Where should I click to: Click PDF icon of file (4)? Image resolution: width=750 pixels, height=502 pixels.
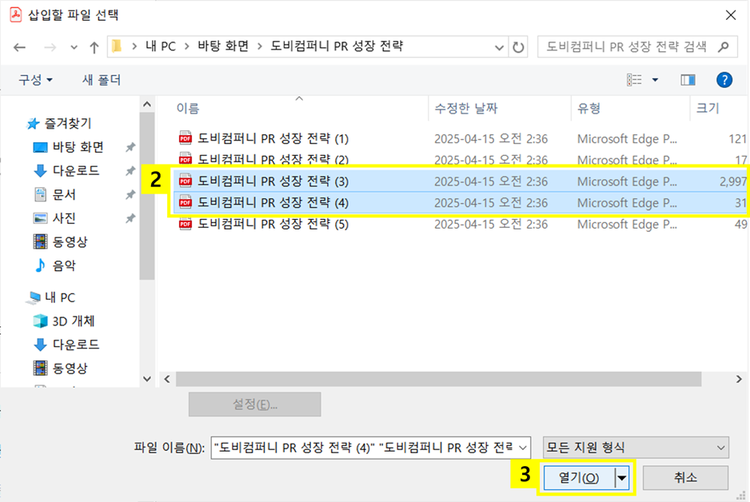point(185,203)
